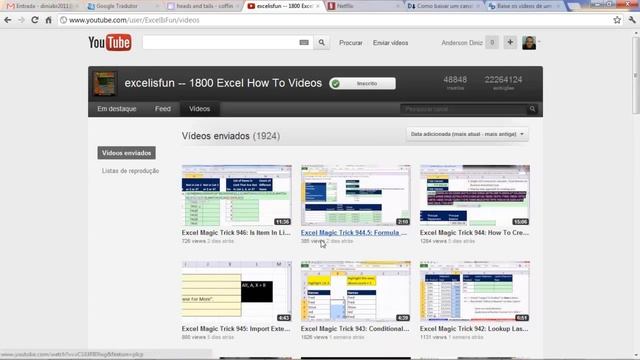The height and width of the screenshot is (360, 640).
Task: Click title Excel Magic Trick 942: Lookup Las...
Action: coord(474,329)
